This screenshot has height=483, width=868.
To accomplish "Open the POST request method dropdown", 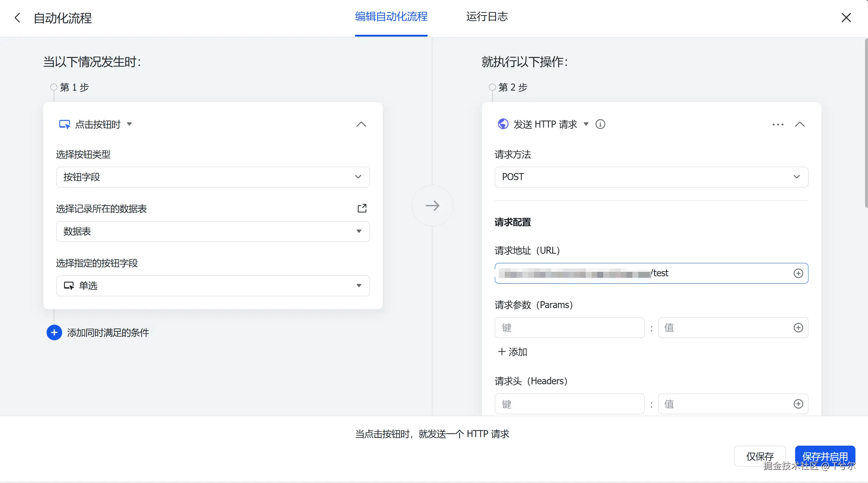I will (x=651, y=177).
